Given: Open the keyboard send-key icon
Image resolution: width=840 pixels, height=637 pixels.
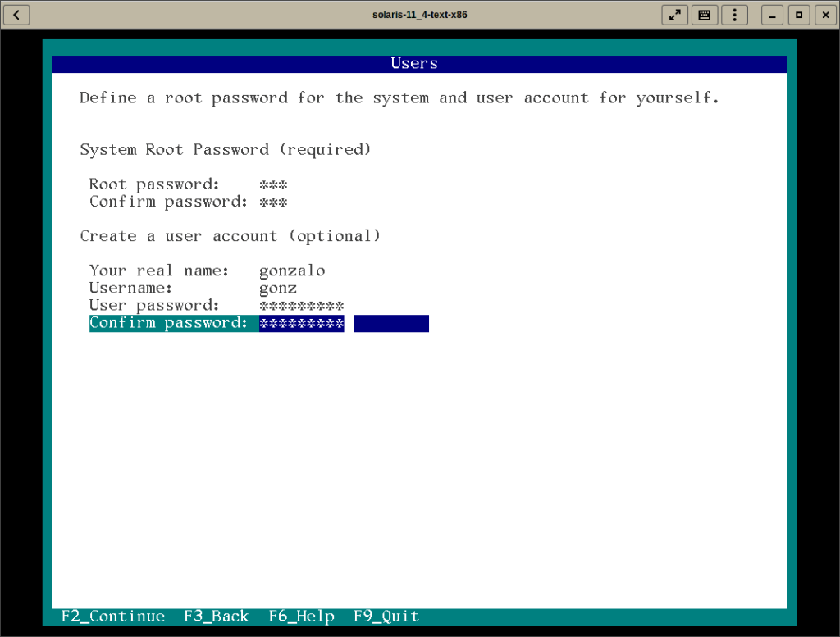Looking at the screenshot, I should pos(705,15).
